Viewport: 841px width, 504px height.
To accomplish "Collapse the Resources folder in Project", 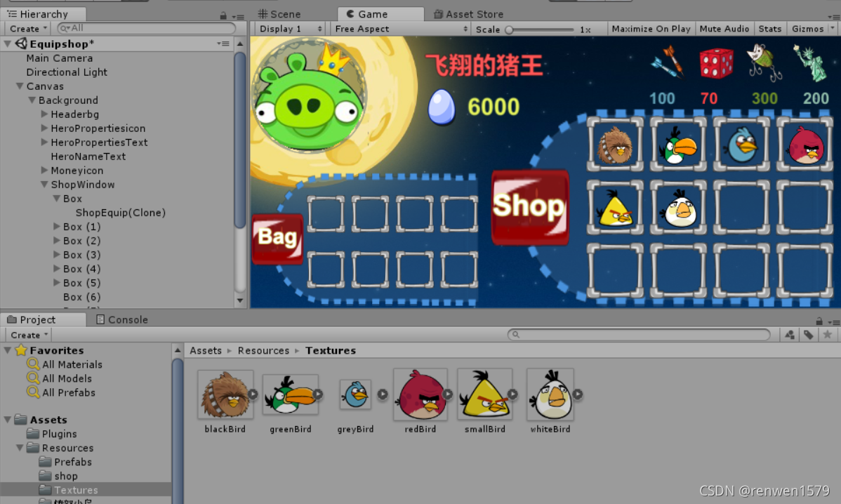I will 20,448.
